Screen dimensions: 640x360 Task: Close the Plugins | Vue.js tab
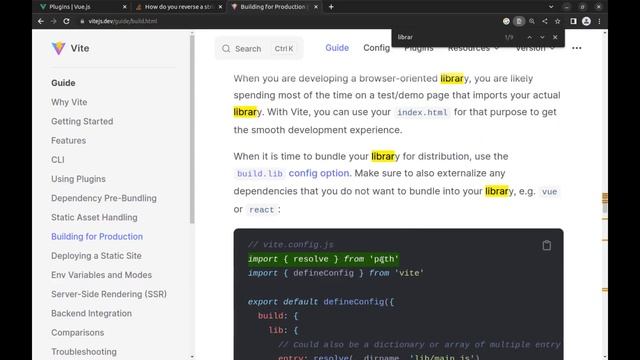[x=124, y=7]
